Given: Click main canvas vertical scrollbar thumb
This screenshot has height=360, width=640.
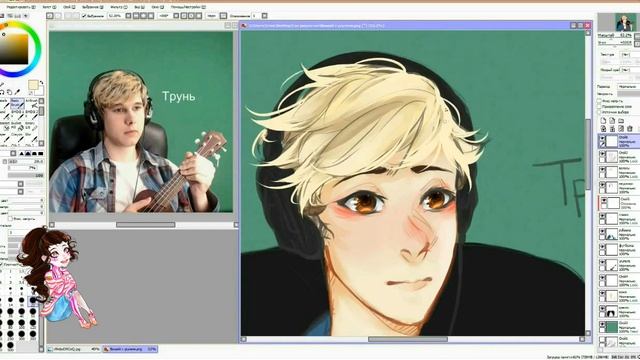Looking at the screenshot, I should click(x=588, y=154).
